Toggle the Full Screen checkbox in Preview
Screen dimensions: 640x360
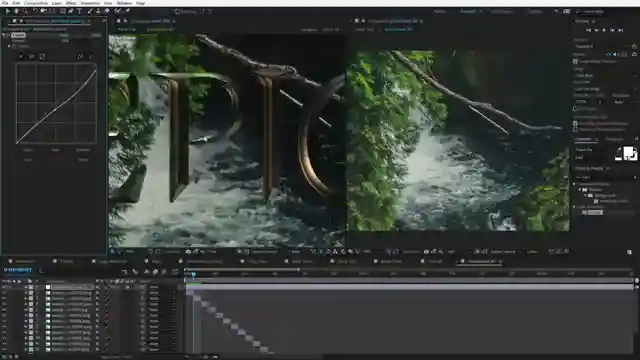click(576, 109)
